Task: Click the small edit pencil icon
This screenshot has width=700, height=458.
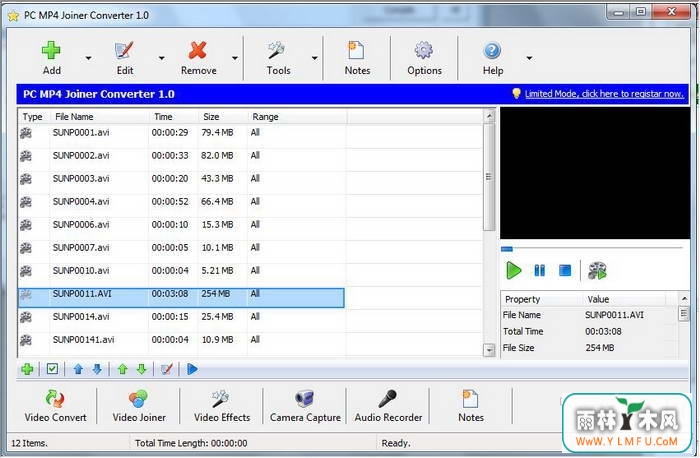Action: 167,369
